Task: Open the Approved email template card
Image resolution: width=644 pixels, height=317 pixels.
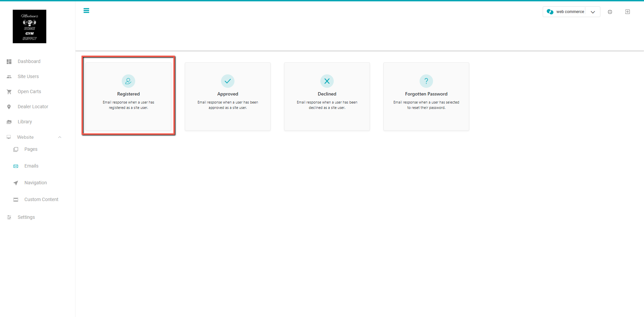Action: point(228,97)
